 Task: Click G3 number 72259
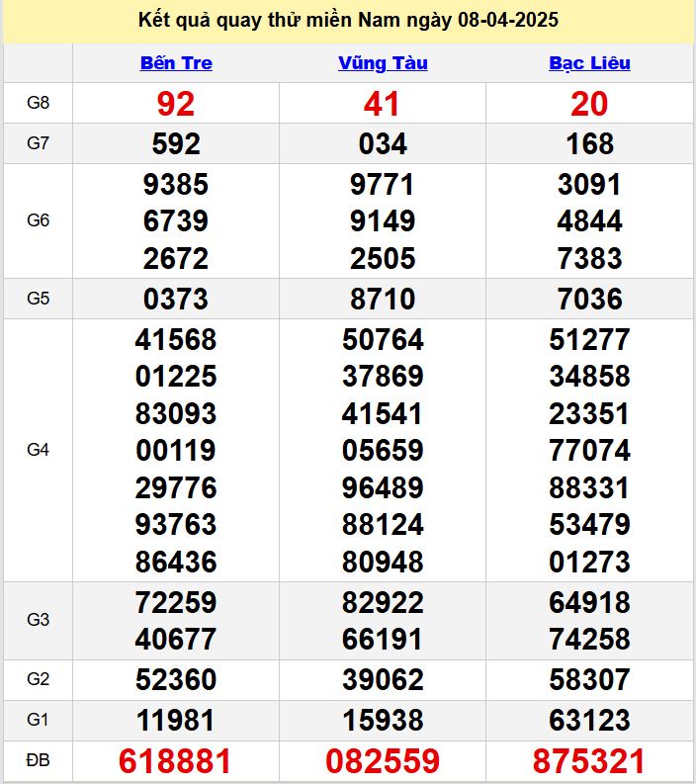pyautogui.click(x=176, y=602)
